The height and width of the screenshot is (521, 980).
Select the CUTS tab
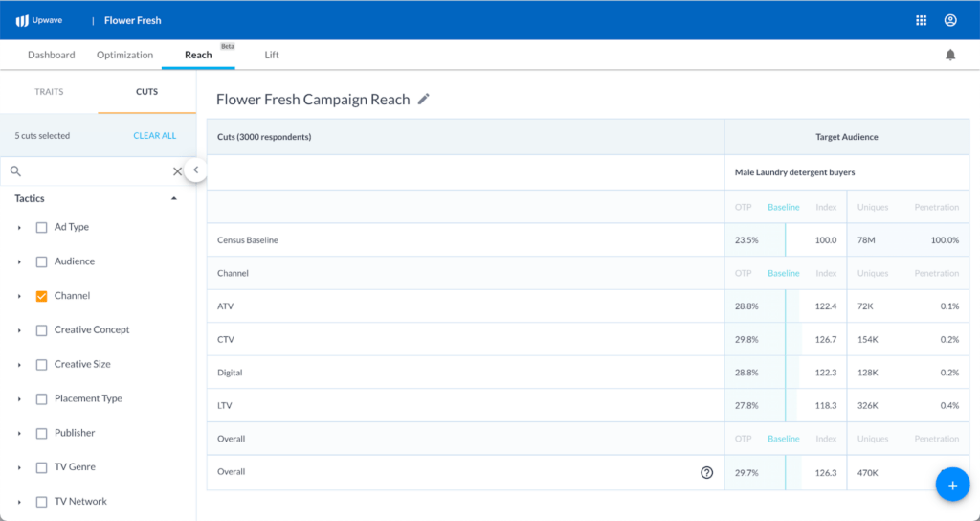tap(146, 91)
